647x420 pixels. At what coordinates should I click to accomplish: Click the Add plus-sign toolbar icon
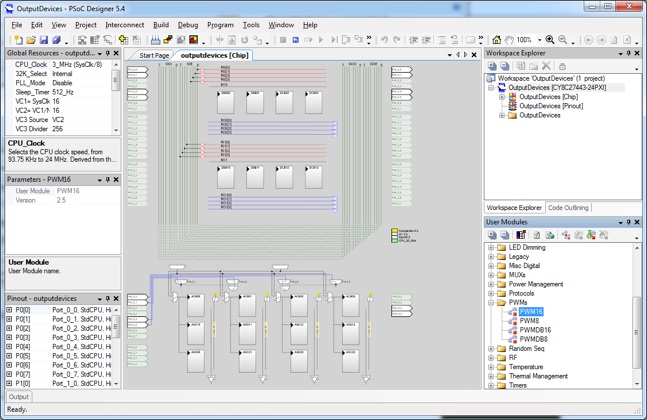click(x=123, y=40)
